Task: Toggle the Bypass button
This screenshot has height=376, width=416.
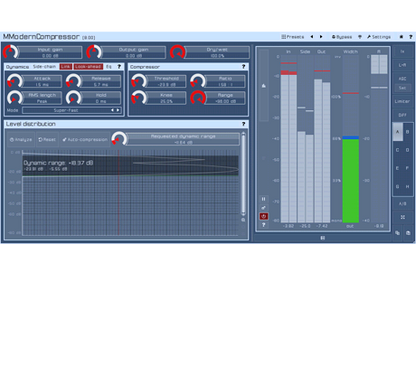Action: (x=342, y=37)
